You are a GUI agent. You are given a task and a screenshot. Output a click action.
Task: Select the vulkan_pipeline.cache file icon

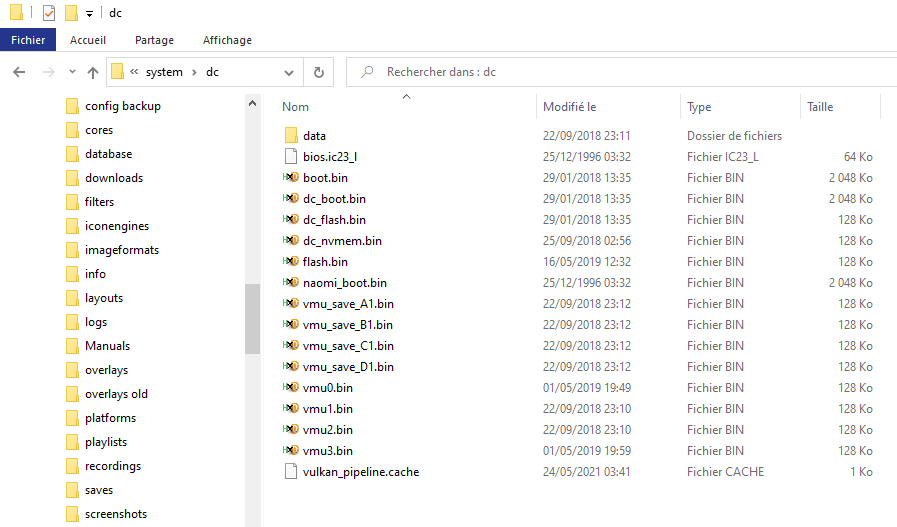(291, 471)
